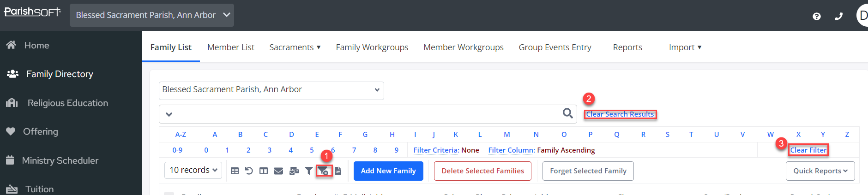Open the column chooser icon
The width and height of the screenshot is (868, 195).
coord(264,171)
